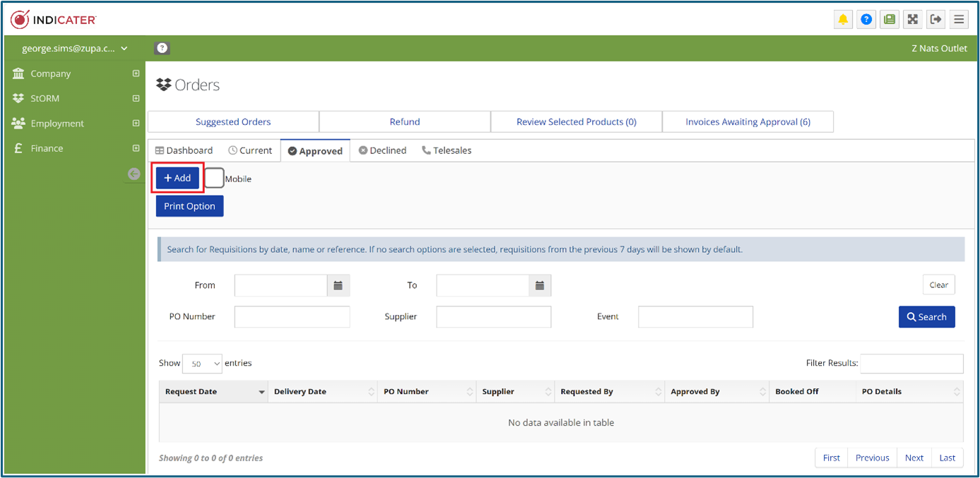Go to Last page
Screen dimensions: 980x478
pos(947,458)
